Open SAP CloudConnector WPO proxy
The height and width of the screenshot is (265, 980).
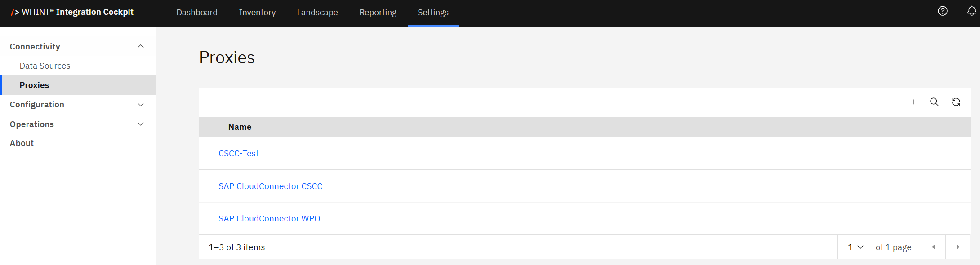269,219
